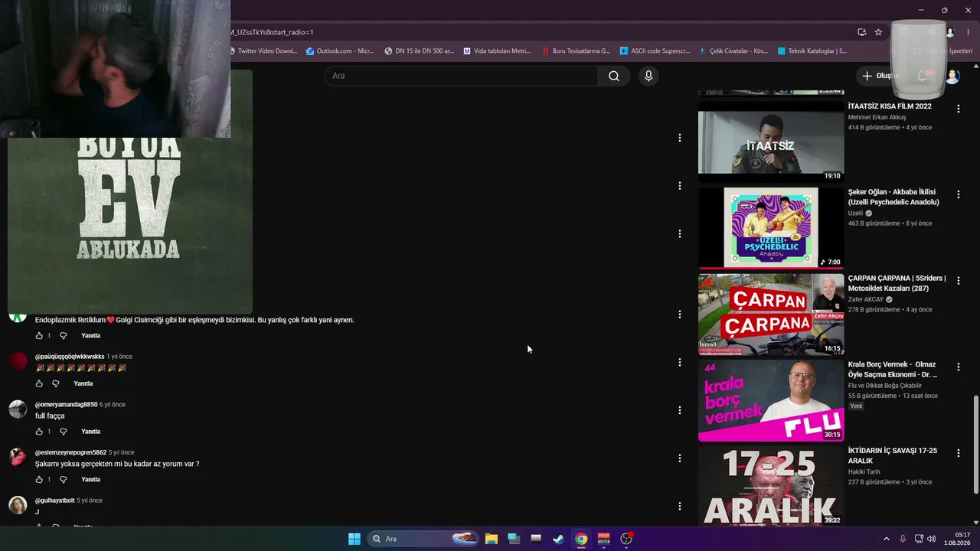
Task: Open network settings from the system tray
Action: (x=919, y=539)
